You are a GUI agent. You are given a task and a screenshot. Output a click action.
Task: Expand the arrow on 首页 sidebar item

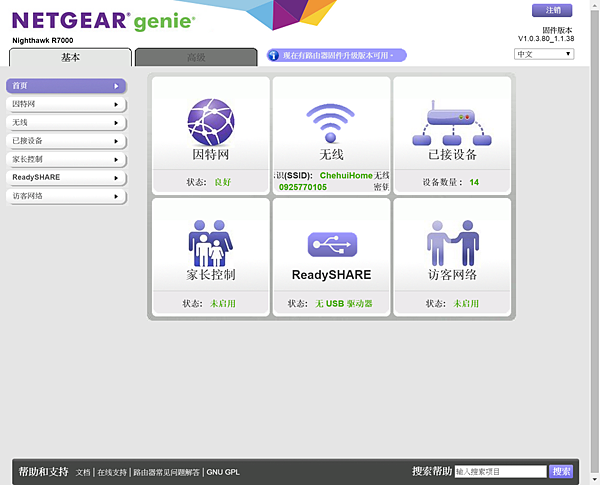(x=116, y=86)
